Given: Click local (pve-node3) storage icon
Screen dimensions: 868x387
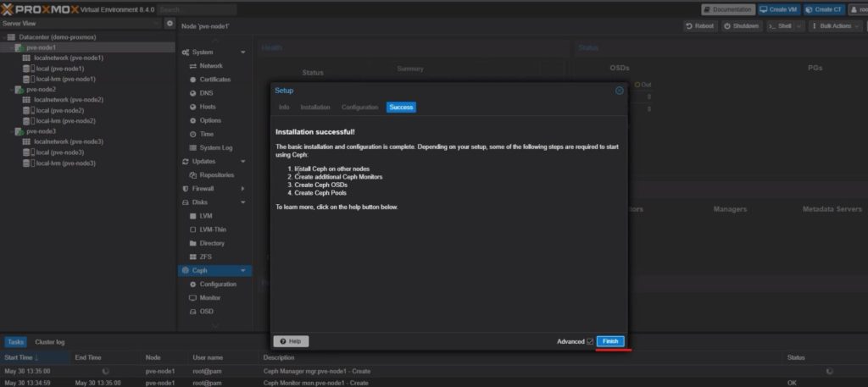Looking at the screenshot, I should (28, 152).
